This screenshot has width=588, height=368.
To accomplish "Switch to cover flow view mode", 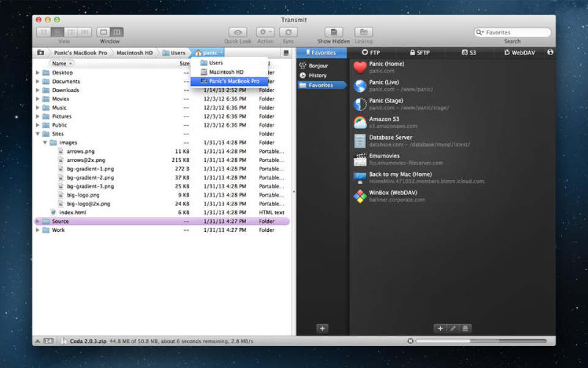I will 85,33.
